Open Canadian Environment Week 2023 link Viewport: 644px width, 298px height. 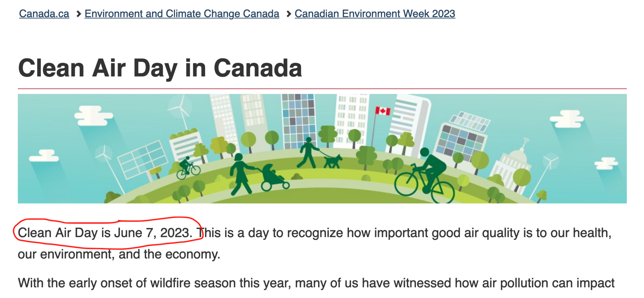(x=375, y=14)
